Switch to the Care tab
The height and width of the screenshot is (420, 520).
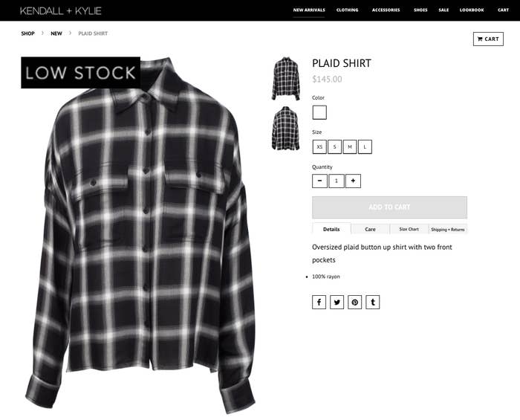pos(370,229)
